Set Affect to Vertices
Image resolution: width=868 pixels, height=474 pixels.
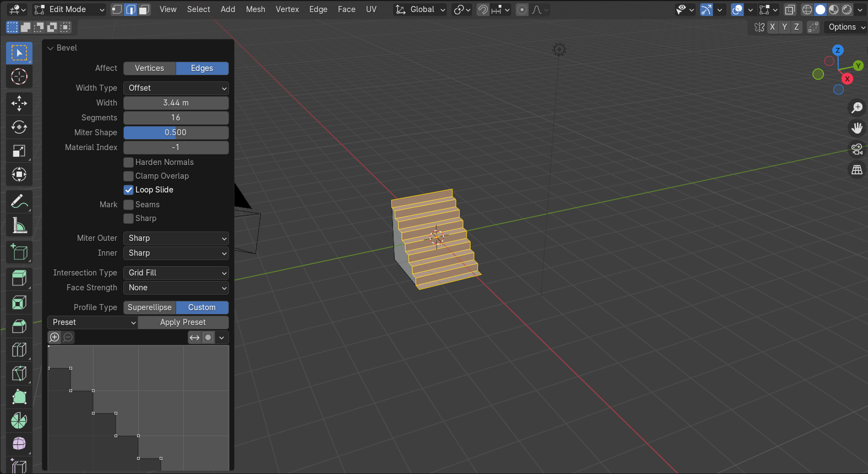coord(150,68)
